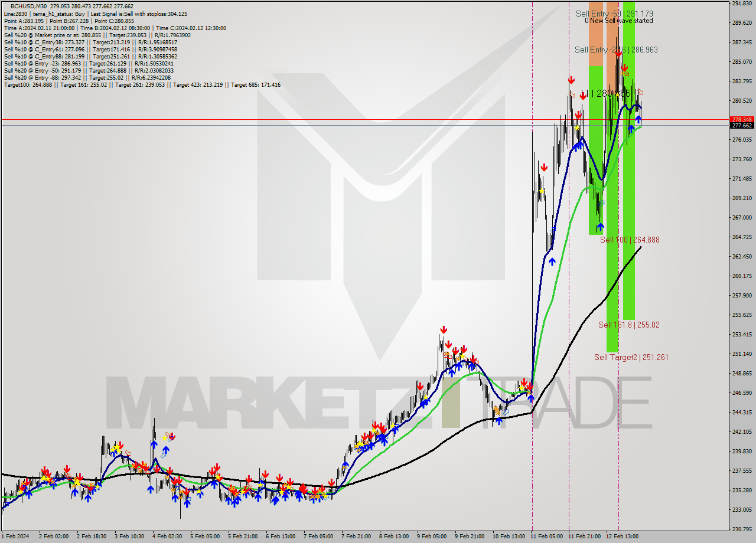This screenshot has width=756, height=543.
Task: Click the '4 Feb 02:30' time axis label
Action: tap(167, 537)
